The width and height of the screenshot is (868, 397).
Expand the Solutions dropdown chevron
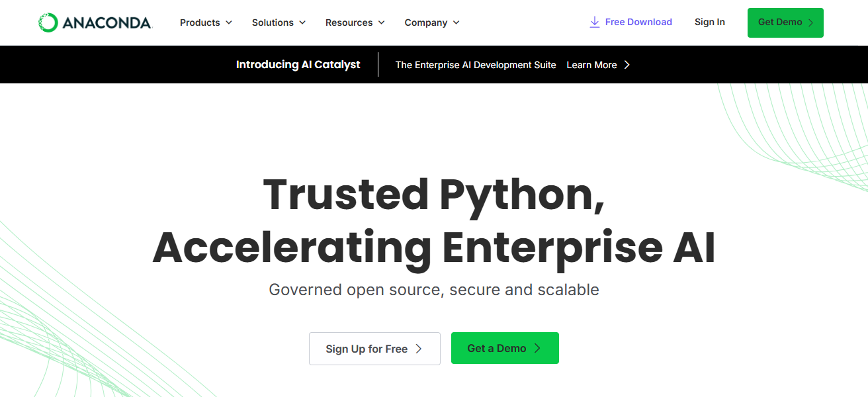tap(302, 22)
